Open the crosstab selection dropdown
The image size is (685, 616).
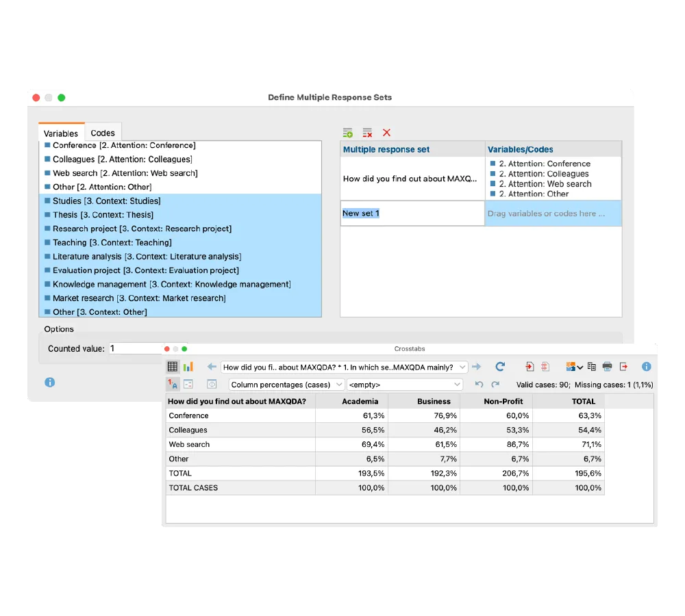click(345, 367)
